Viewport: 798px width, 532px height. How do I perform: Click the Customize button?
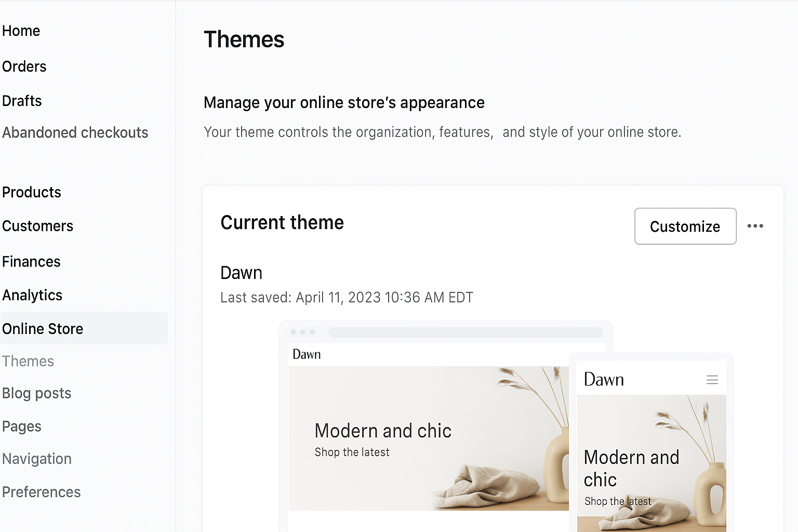click(x=685, y=226)
